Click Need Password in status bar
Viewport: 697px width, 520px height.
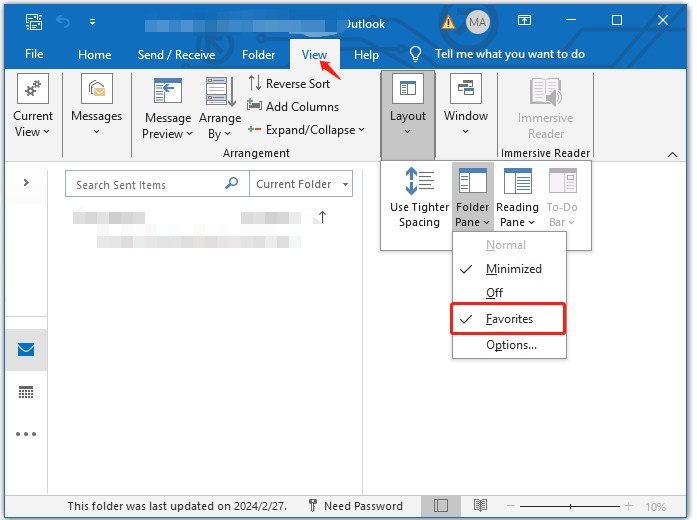pyautogui.click(x=356, y=506)
